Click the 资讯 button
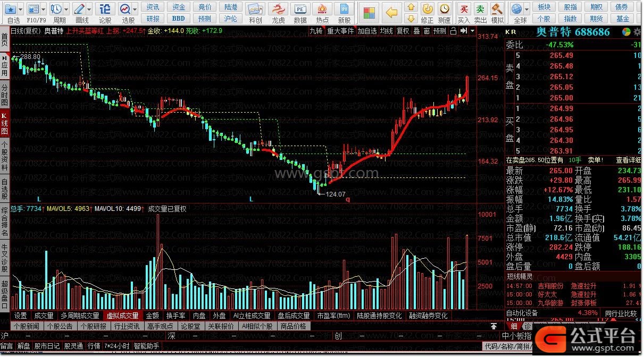644x357 pixels. 153,7
